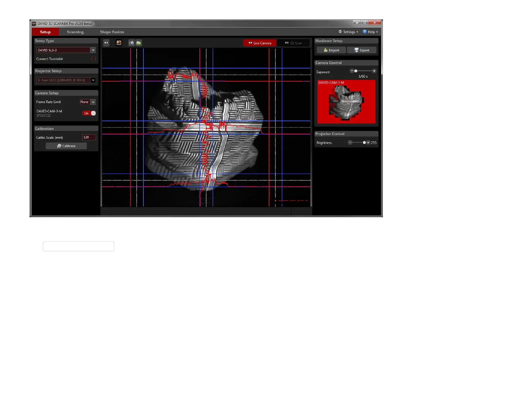
Task: Increase projector brightness with the plus button
Action: point(368,142)
